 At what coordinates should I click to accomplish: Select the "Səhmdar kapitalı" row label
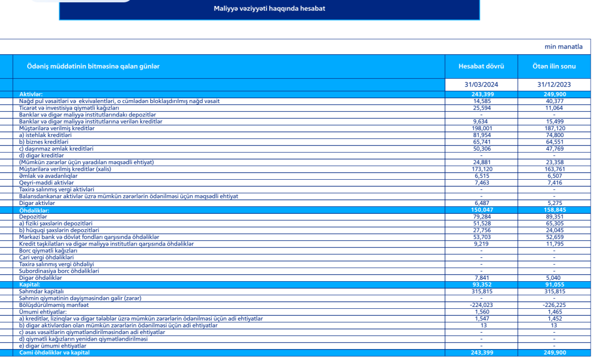click(41, 291)
